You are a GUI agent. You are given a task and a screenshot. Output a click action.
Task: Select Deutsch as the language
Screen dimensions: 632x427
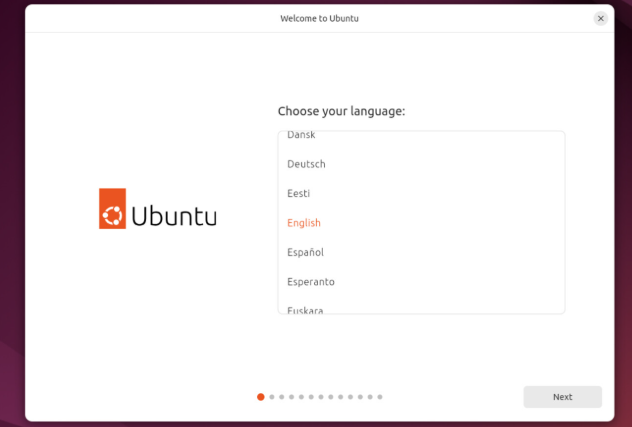(421, 164)
